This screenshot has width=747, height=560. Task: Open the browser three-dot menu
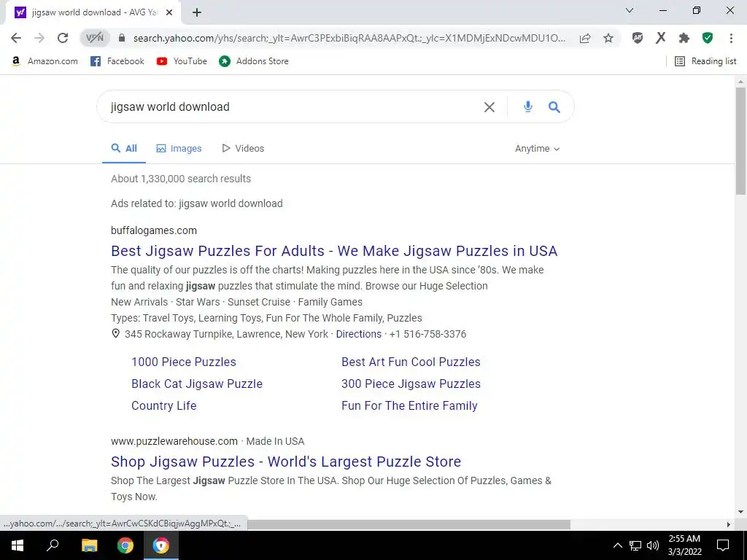point(731,38)
